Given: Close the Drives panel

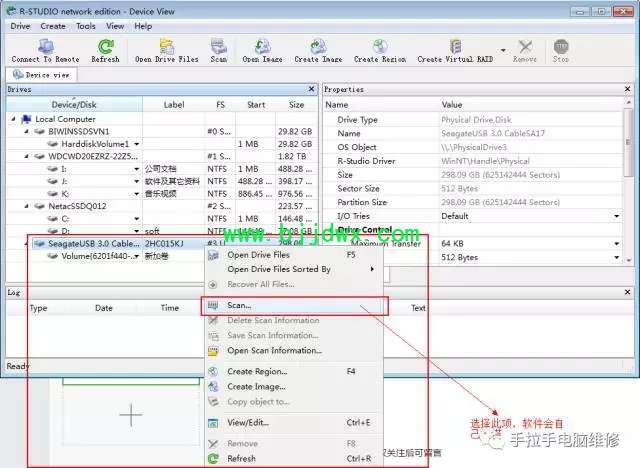Looking at the screenshot, I should click(311, 89).
